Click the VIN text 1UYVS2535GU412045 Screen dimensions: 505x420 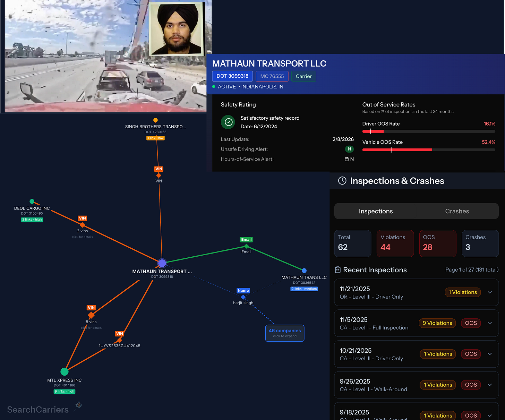(x=120, y=346)
